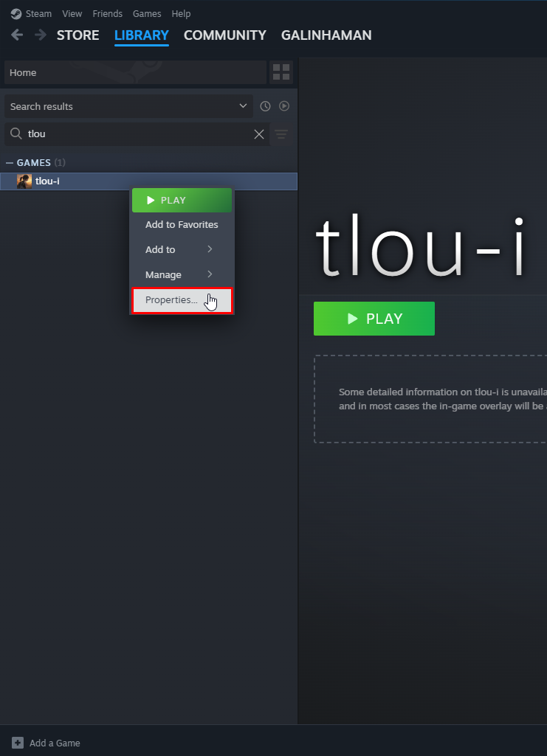Click the back navigation arrow

[17, 35]
